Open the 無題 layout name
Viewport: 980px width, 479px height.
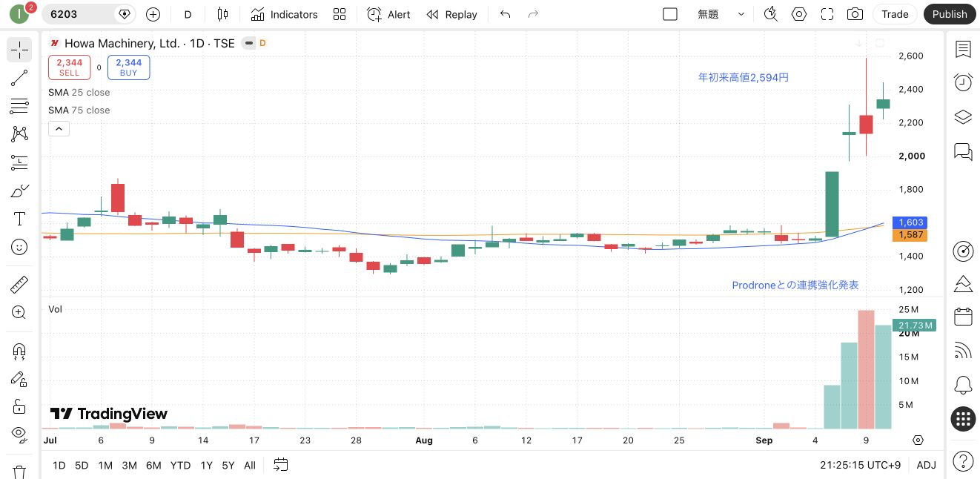click(x=708, y=14)
